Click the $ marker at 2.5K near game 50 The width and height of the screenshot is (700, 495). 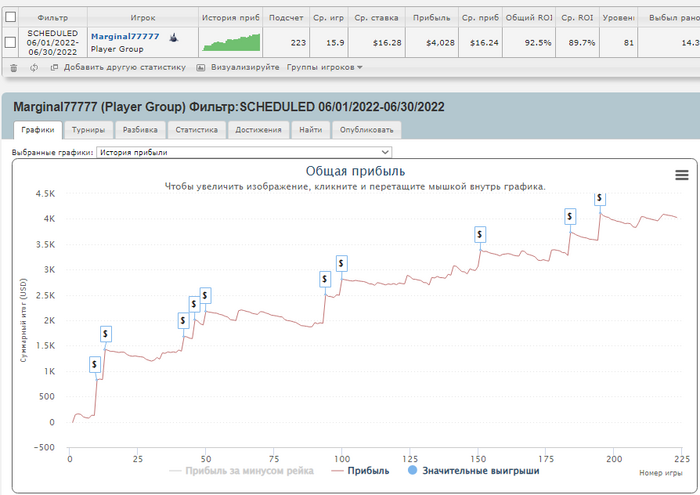coord(205,295)
